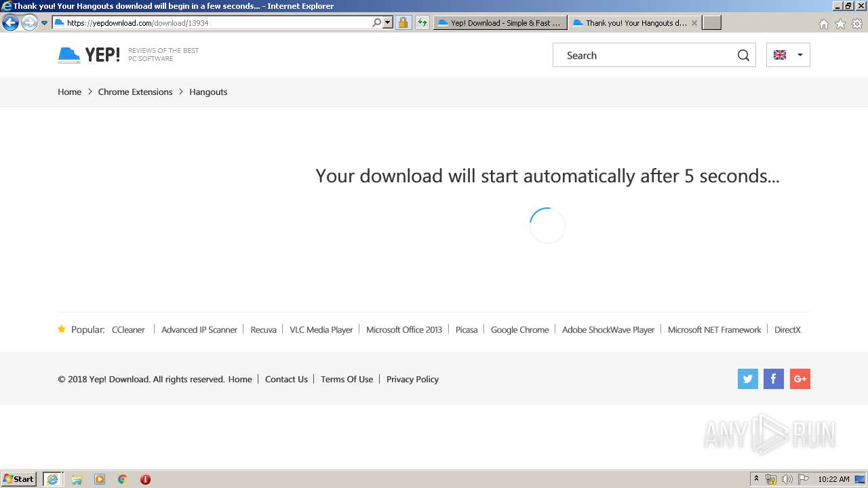Click the network tray icon
Image resolution: width=868 pixels, height=488 pixels.
click(x=771, y=479)
